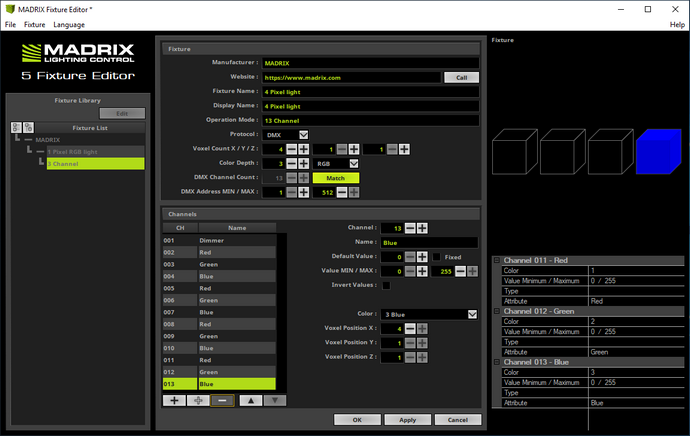Open the Language menu
This screenshot has height=436, width=690.
(x=69, y=25)
